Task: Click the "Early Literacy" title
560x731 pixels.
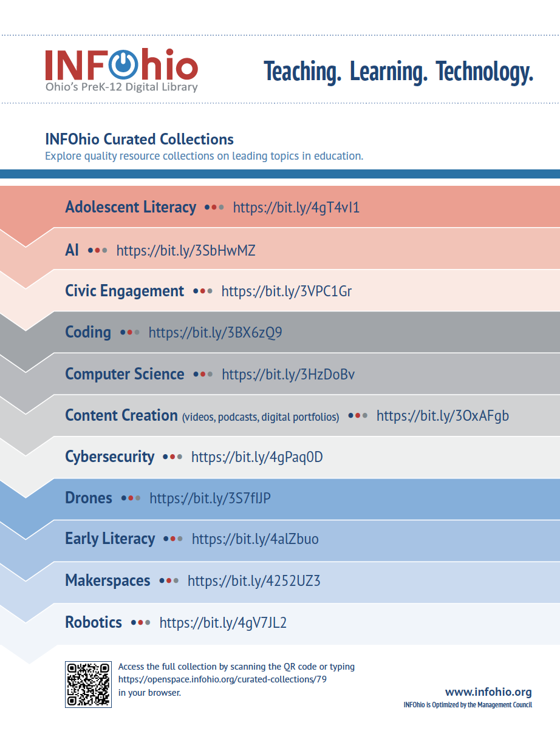Action: [x=110, y=539]
